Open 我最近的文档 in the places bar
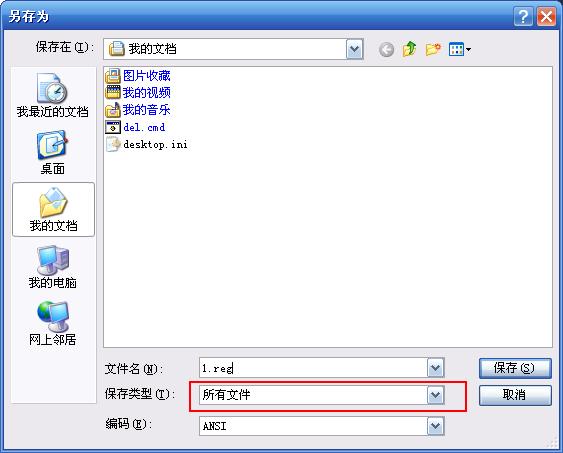 pos(52,95)
